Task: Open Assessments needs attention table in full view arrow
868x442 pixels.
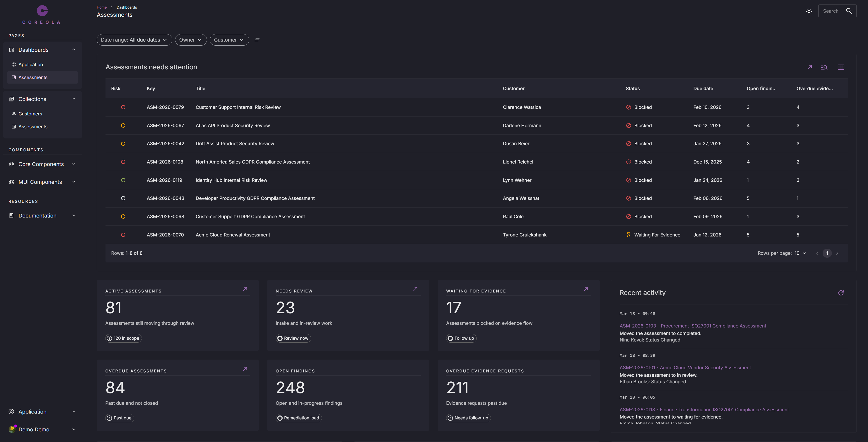Action: (809, 67)
